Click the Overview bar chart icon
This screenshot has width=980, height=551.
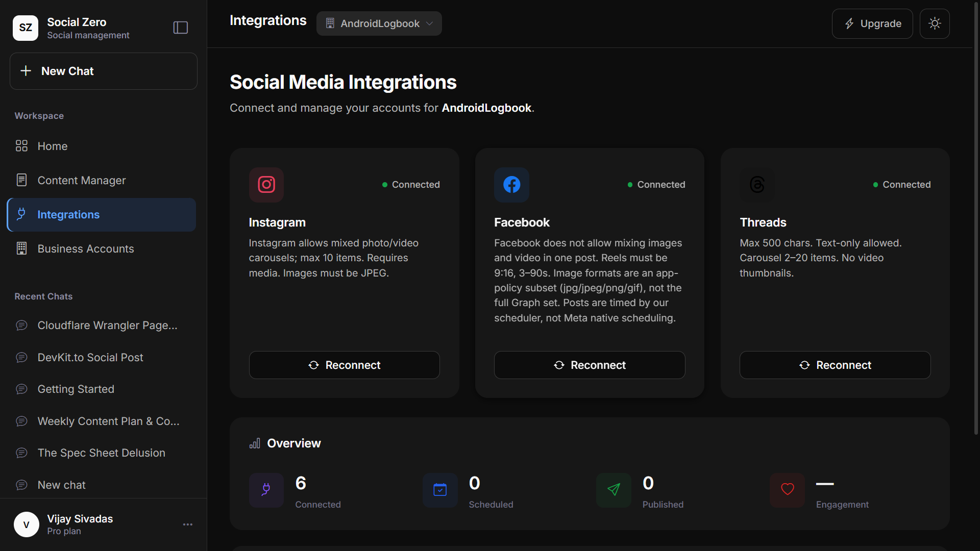pyautogui.click(x=255, y=443)
